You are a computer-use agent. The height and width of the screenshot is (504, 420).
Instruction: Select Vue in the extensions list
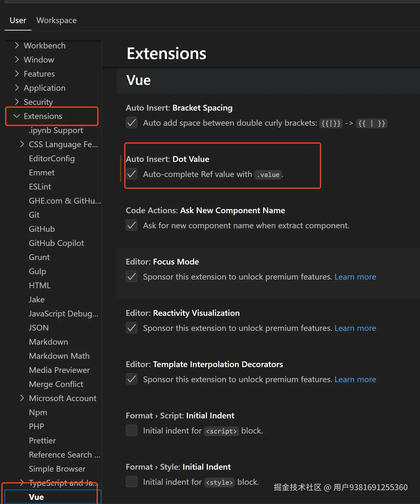click(36, 497)
